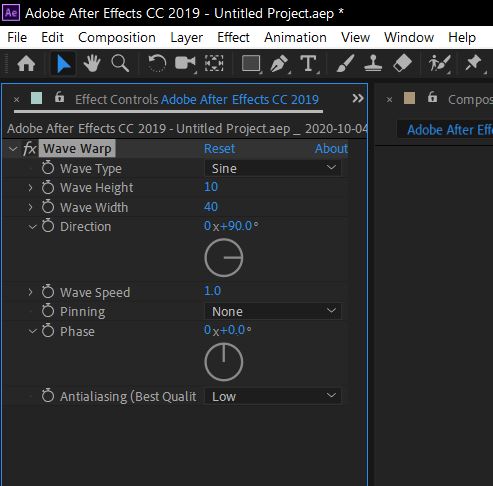
Task: Select the Effect Controls panel tab
Action: [x=197, y=99]
